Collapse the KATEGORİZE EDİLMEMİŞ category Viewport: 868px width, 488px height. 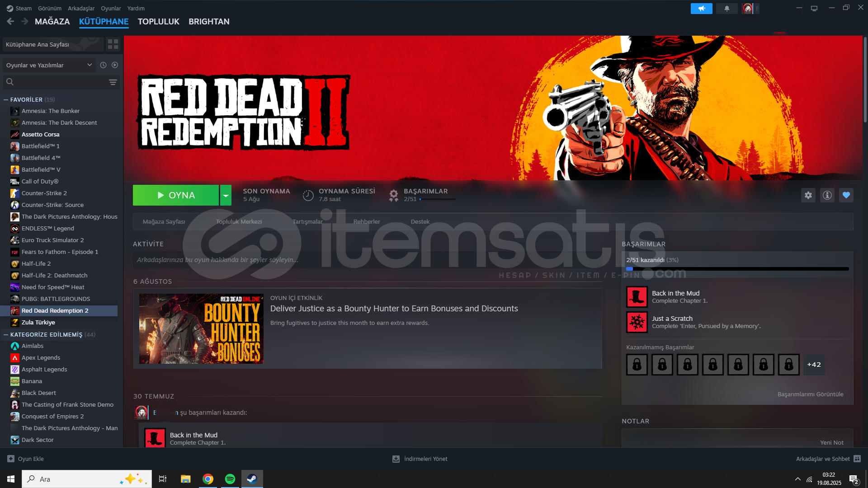pyautogui.click(x=6, y=335)
